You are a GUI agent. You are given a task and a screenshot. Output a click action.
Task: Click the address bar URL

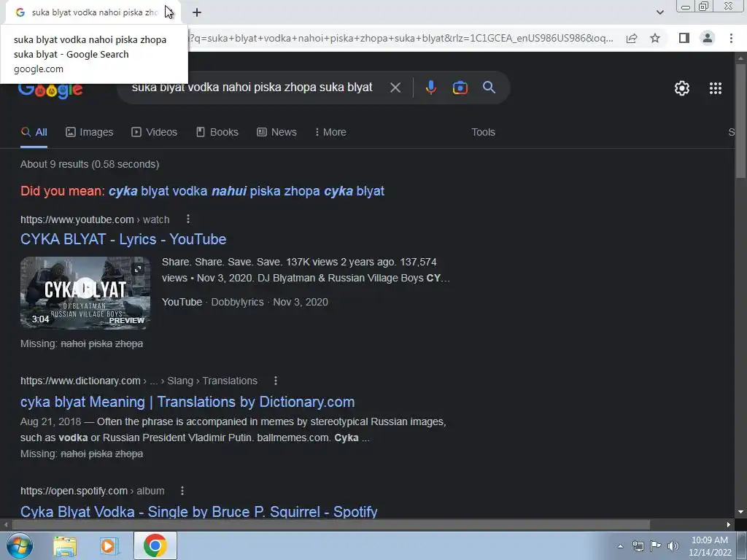coord(401,38)
